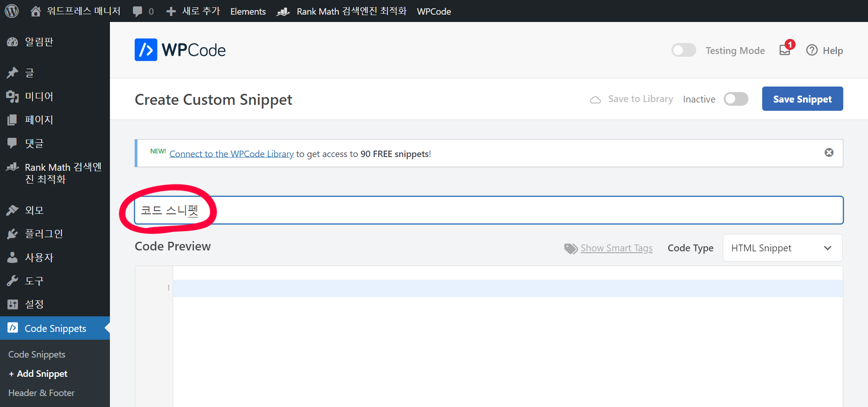Click the 알림판 dashboard icon
Screen dimensions: 868x407
point(12,42)
